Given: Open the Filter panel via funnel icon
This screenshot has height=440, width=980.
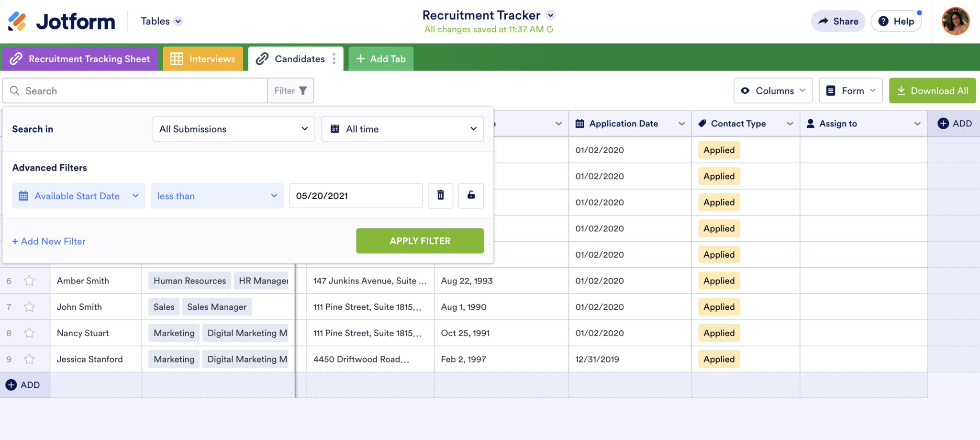Looking at the screenshot, I should click(x=303, y=90).
